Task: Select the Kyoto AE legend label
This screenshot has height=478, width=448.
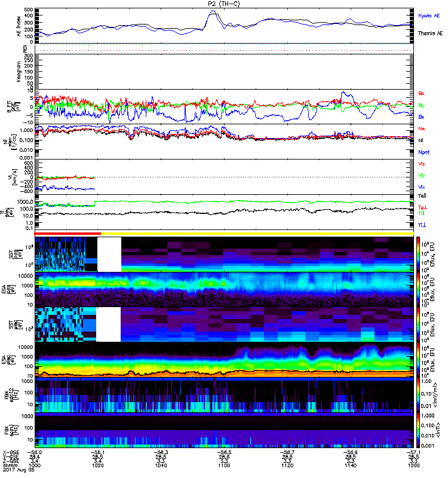Action: click(429, 16)
